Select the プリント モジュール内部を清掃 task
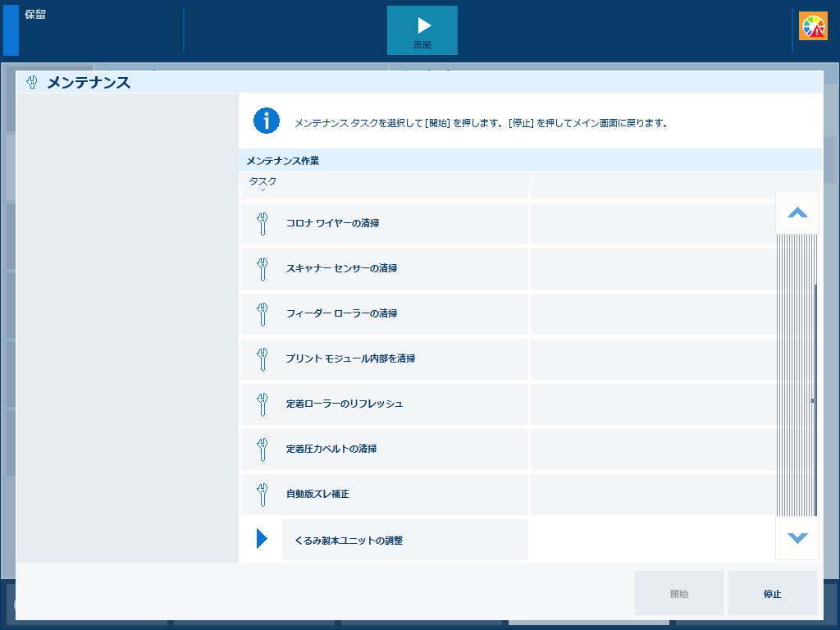 coord(385,359)
